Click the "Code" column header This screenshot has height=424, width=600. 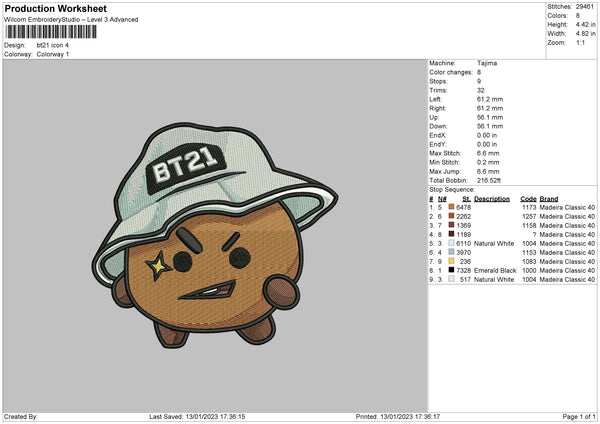click(x=528, y=199)
